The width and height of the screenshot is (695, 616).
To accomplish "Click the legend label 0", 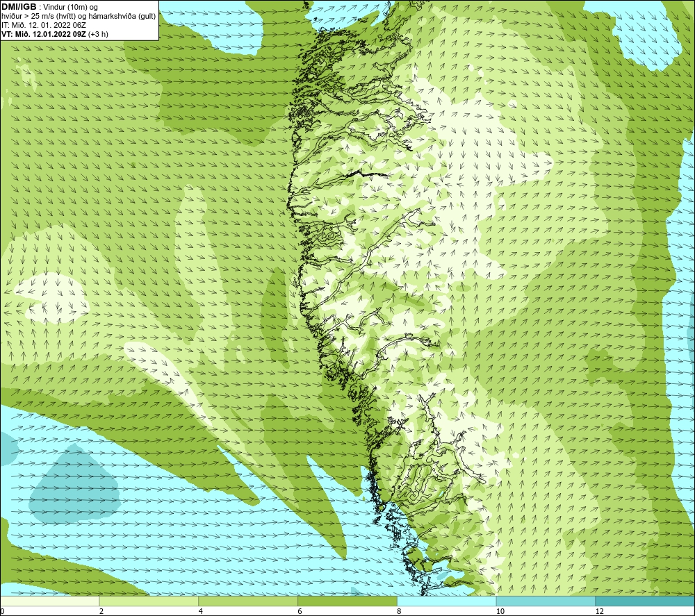I will [x=2, y=611].
